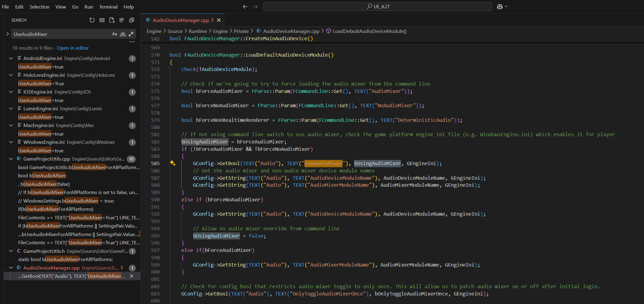Toggle search details with the ellipsis button
Screen dimensions: 644x304
pos(132,42)
